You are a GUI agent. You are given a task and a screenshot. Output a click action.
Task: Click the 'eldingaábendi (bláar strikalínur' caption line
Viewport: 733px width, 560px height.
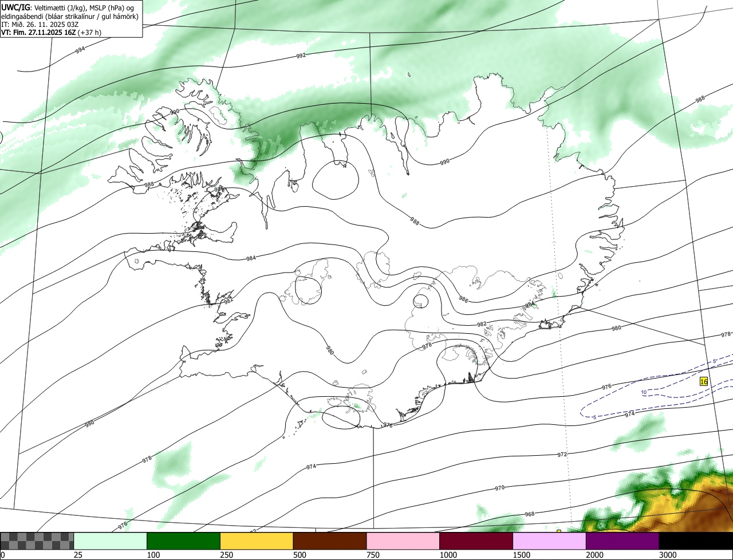pos(70,16)
